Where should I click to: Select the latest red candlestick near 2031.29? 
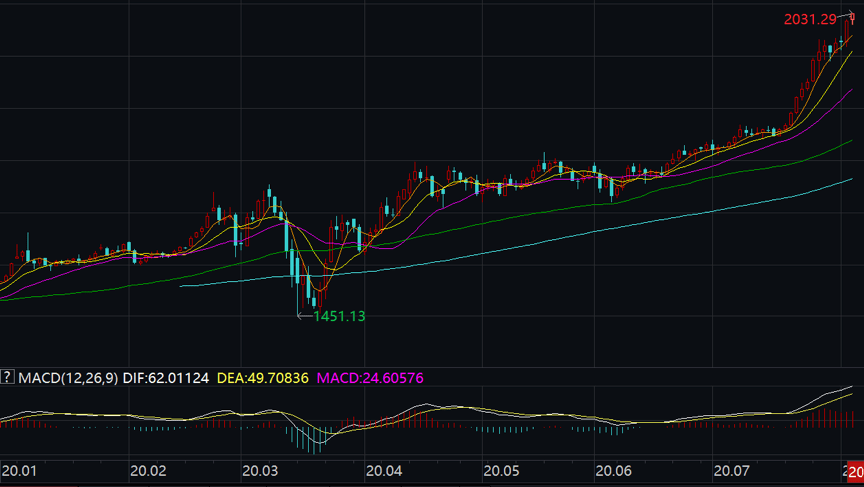[852, 20]
